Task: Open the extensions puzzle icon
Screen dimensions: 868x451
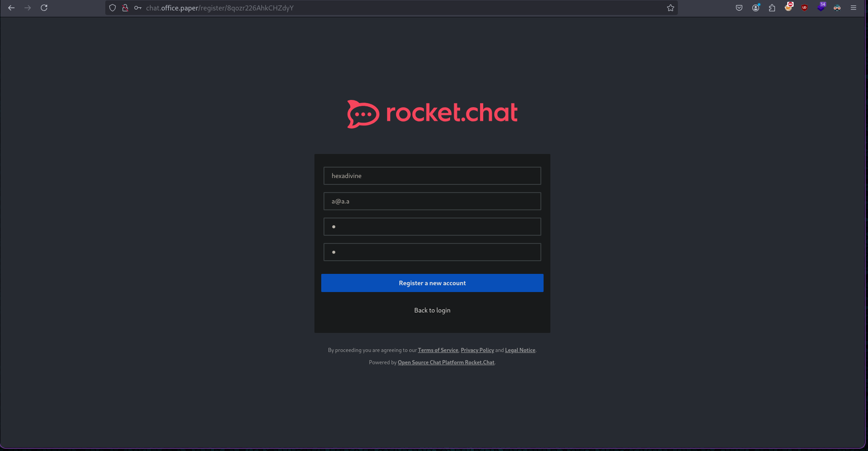Action: point(772,8)
